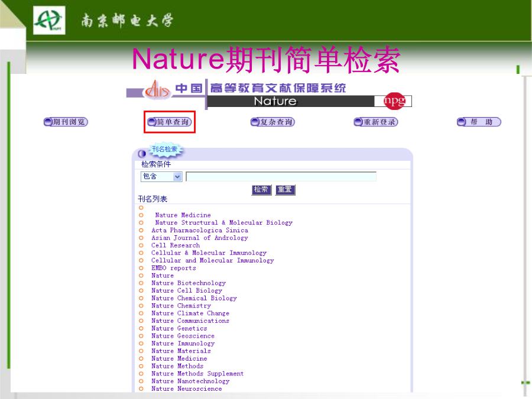Click the 重置 reset button
Screen dimensions: 532x399
(286, 190)
